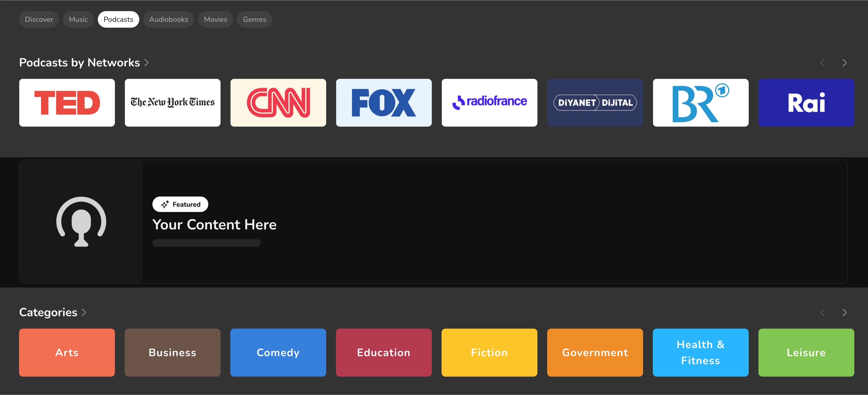This screenshot has height=395, width=868.
Task: Expand the Categories section chevron
Action: coord(84,313)
